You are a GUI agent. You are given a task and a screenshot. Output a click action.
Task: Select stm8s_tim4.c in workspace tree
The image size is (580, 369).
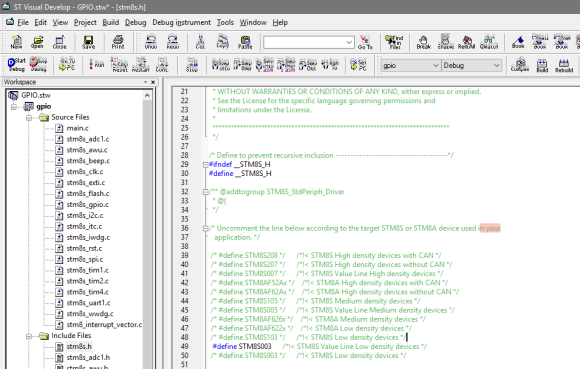(x=87, y=292)
